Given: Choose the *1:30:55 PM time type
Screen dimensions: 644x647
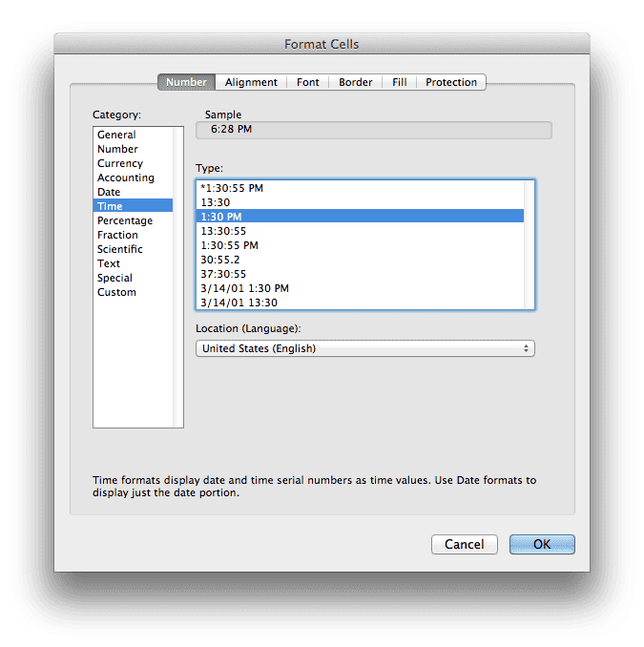Looking at the screenshot, I should coord(360,188).
